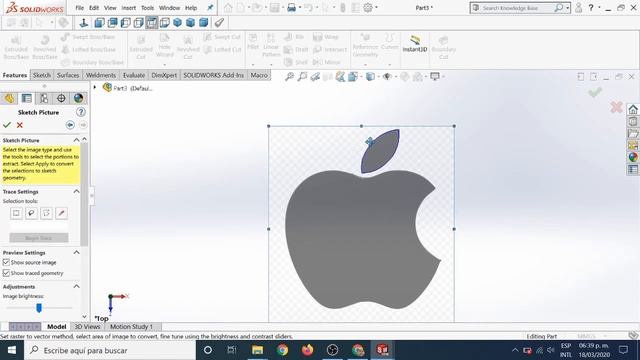
Task: Click Zoom to Fit in view toolbar
Action: pos(289,76)
